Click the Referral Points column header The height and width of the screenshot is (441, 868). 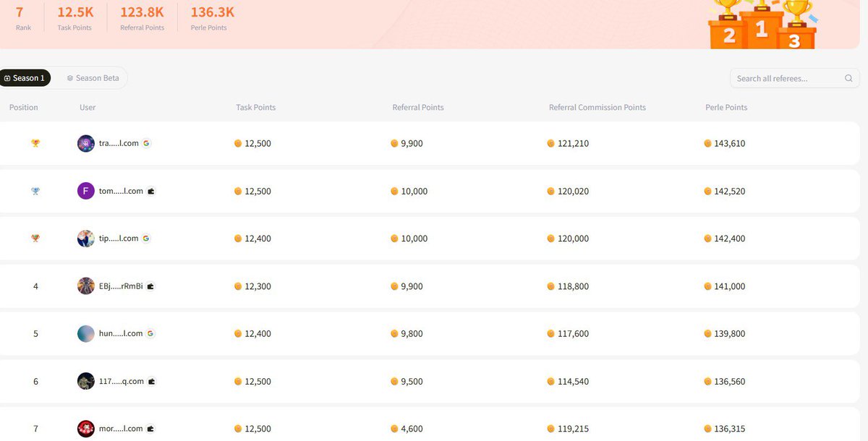(418, 107)
